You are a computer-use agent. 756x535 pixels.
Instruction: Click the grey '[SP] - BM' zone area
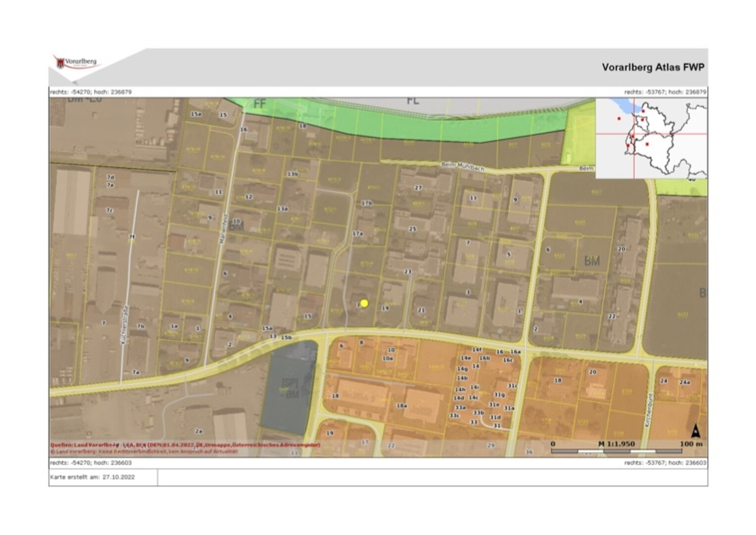pyautogui.click(x=289, y=389)
